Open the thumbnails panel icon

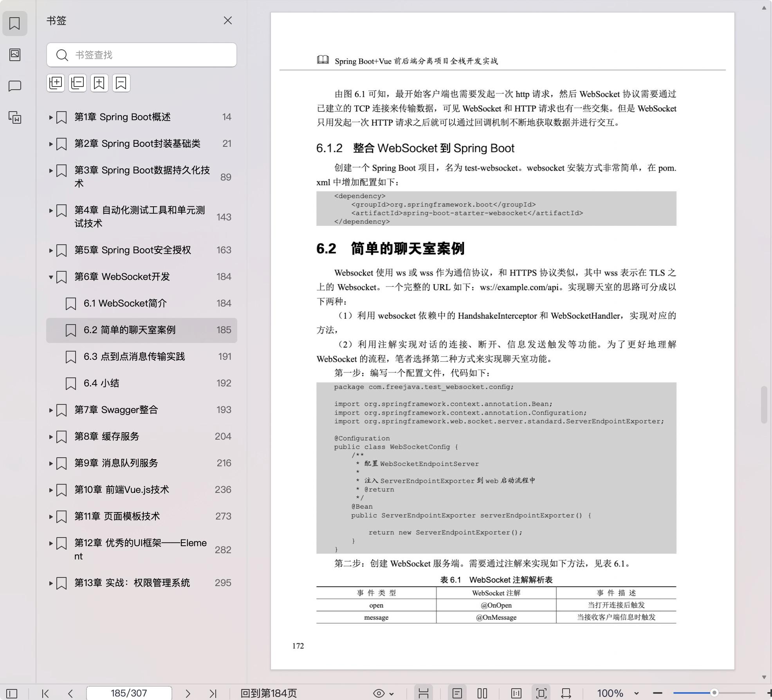15,54
